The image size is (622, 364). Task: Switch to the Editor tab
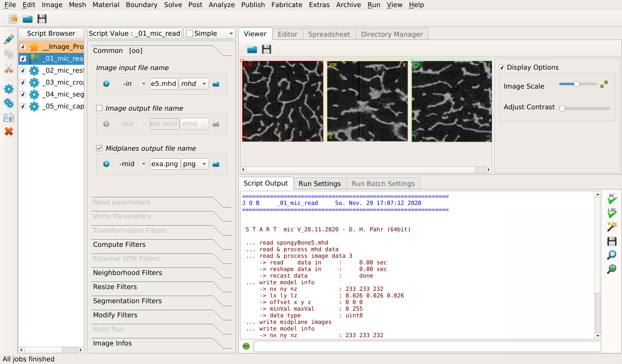point(288,34)
